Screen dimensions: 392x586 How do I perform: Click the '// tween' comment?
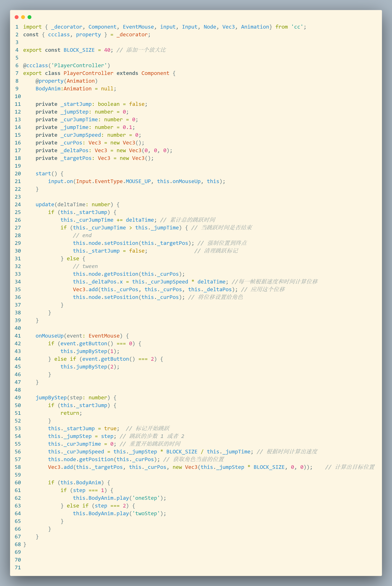pyautogui.click(x=85, y=266)
